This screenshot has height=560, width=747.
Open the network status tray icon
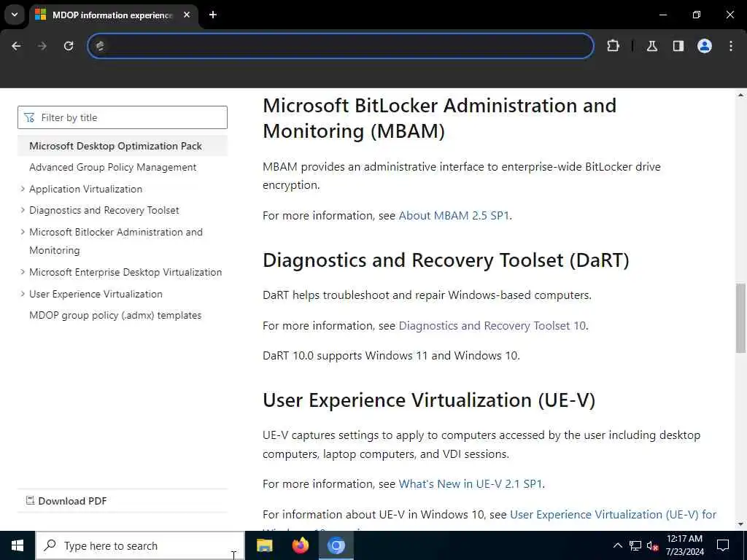tap(635, 545)
